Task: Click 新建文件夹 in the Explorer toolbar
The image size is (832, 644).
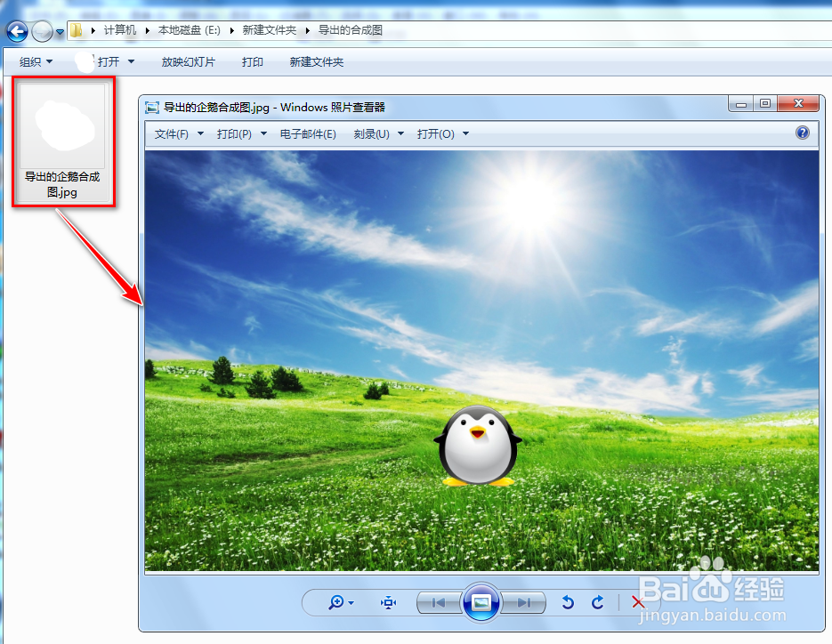Action: [316, 62]
